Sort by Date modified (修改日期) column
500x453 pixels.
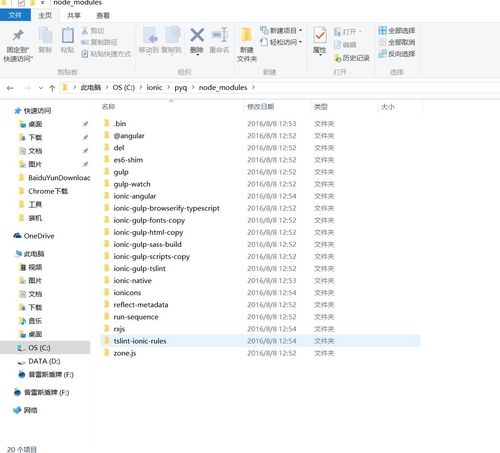[x=261, y=107]
